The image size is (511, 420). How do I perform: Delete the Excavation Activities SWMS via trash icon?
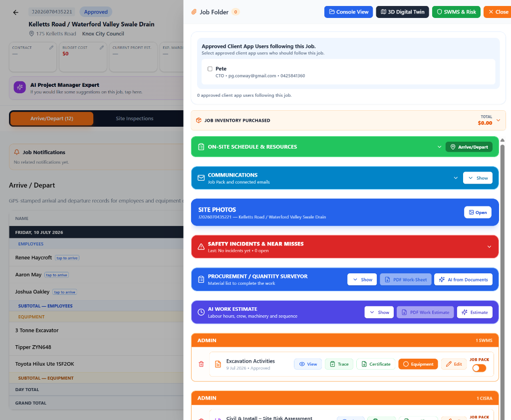click(x=201, y=364)
